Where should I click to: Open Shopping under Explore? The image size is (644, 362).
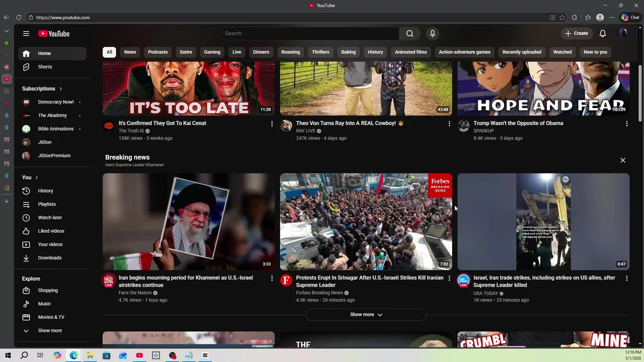(x=52, y=291)
